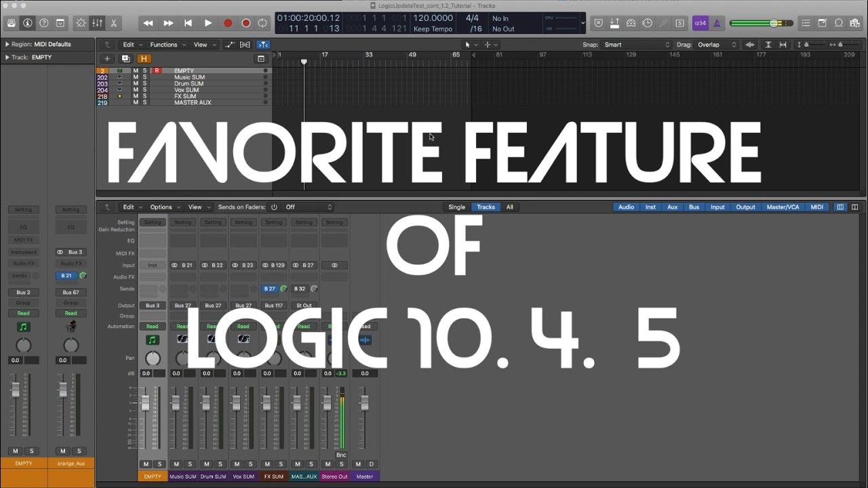The width and height of the screenshot is (868, 488).
Task: Open the Media Browsers button
Action: pos(855,23)
